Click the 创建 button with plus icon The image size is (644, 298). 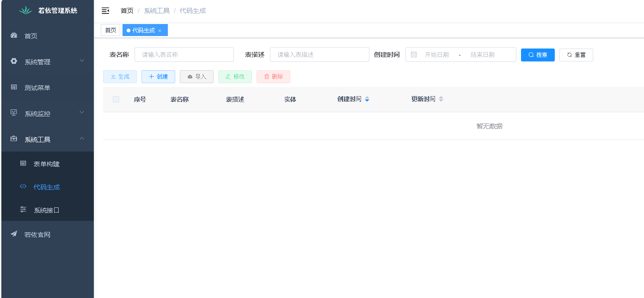(x=158, y=77)
